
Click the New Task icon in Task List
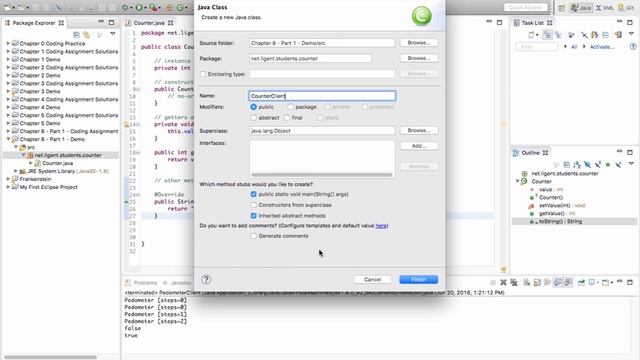tap(531, 35)
